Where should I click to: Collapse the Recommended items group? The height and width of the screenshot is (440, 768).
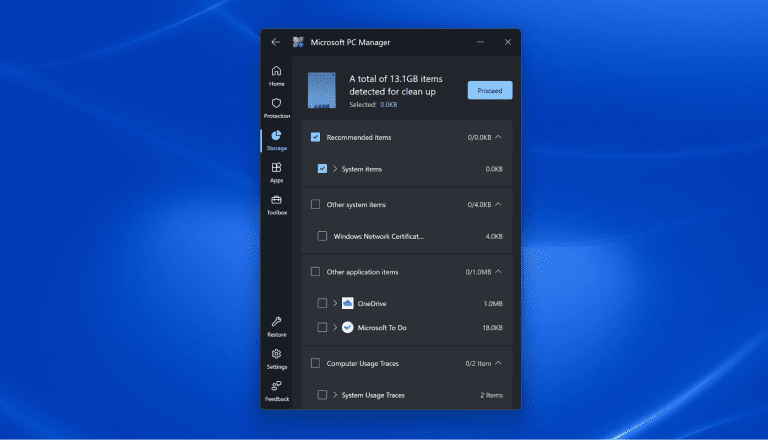click(x=498, y=136)
